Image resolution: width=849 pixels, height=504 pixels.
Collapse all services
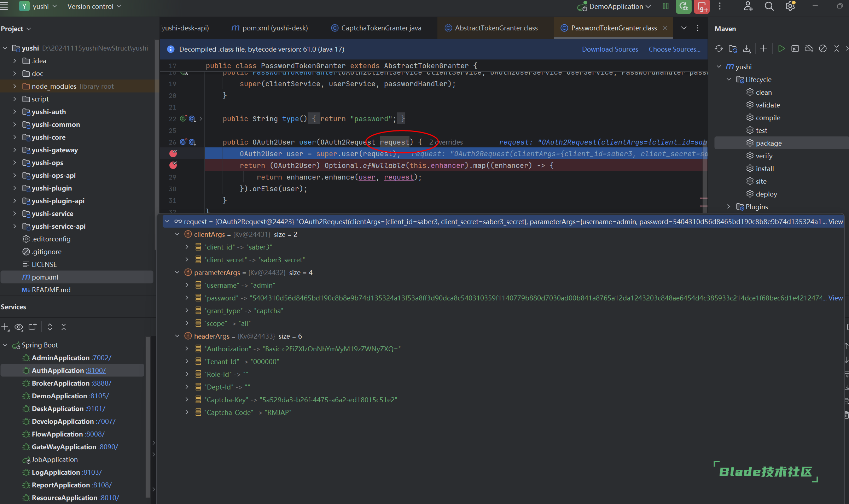[x=64, y=327]
